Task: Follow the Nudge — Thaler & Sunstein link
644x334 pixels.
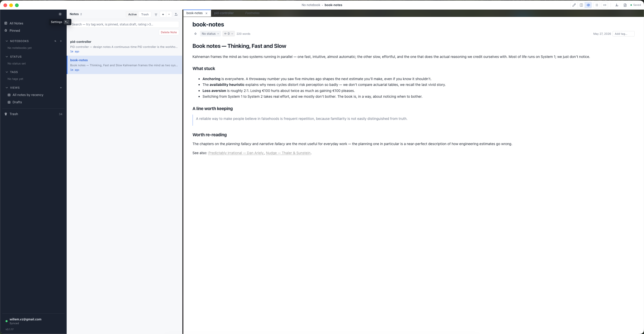Action: pyautogui.click(x=288, y=153)
